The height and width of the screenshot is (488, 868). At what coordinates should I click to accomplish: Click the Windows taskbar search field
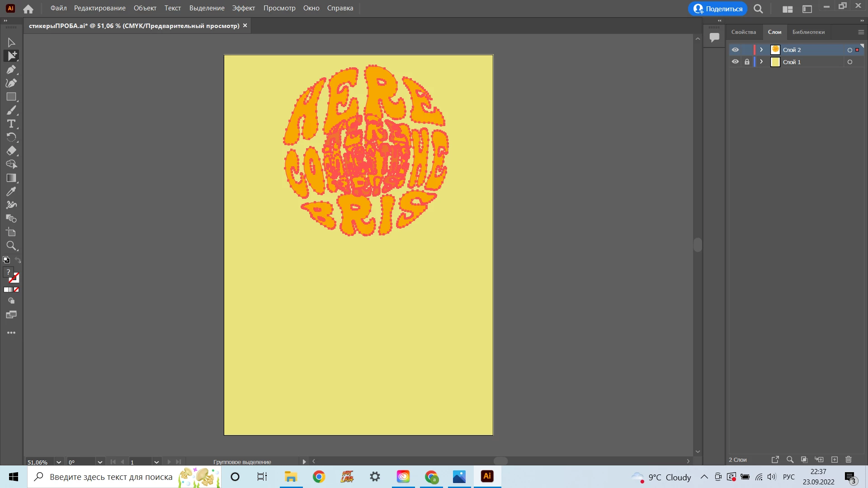point(111,477)
